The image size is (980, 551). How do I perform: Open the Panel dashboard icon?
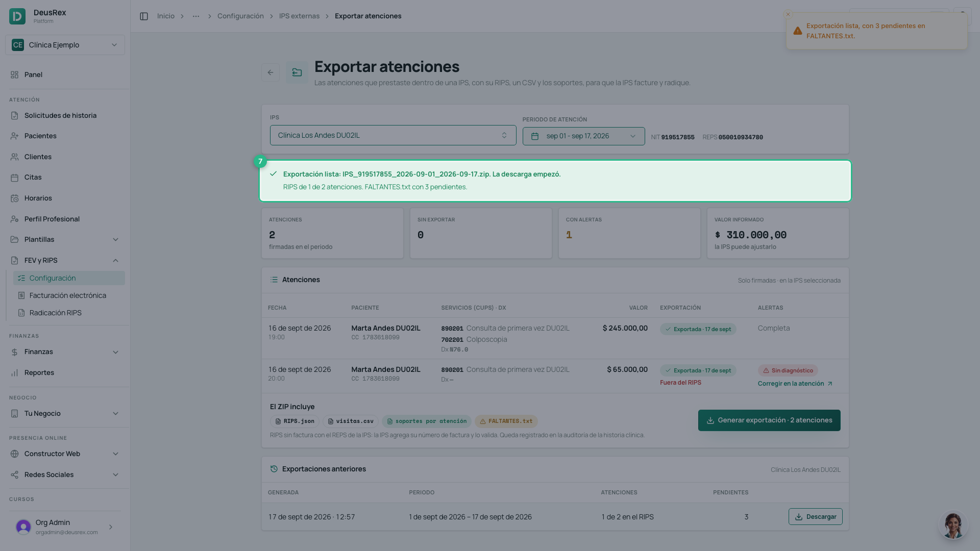pyautogui.click(x=14, y=74)
